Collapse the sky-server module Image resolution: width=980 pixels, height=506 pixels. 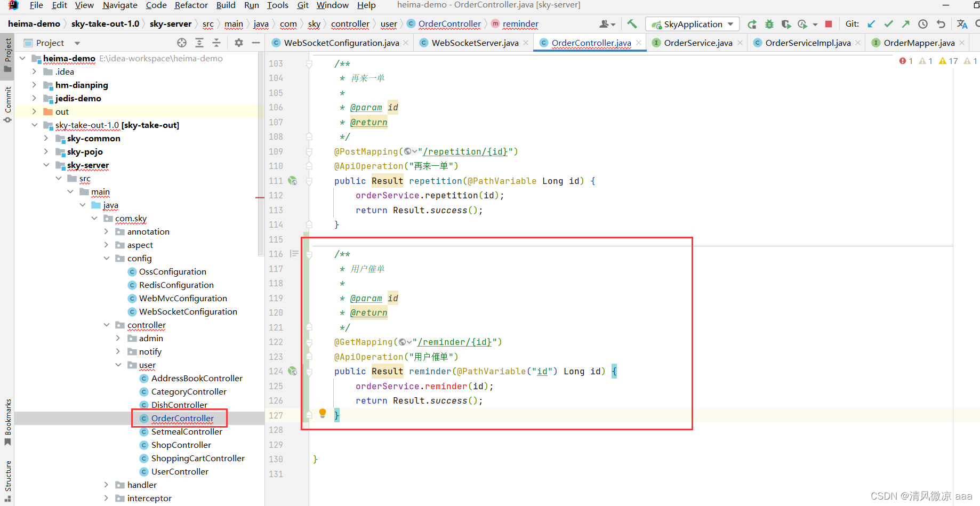46,165
